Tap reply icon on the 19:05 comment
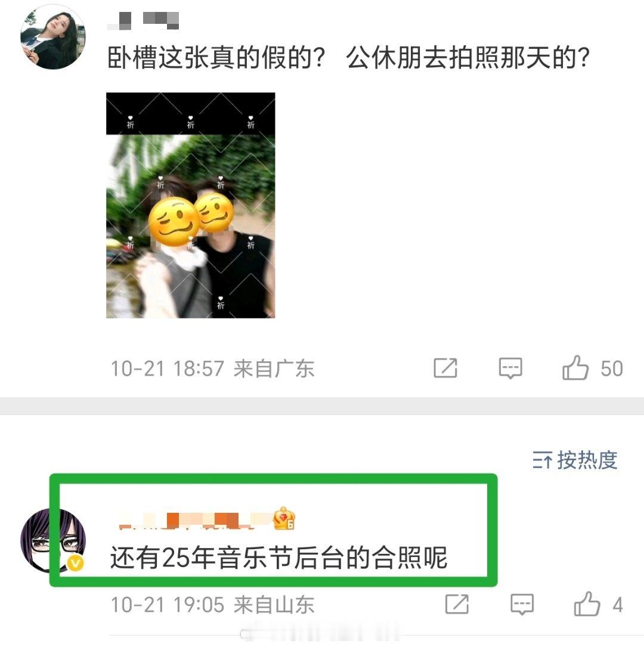 click(x=522, y=605)
